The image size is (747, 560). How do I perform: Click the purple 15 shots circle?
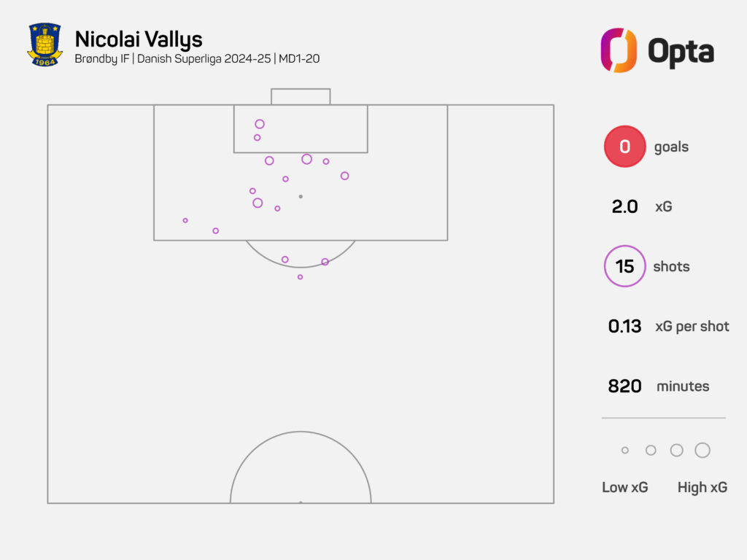click(624, 266)
